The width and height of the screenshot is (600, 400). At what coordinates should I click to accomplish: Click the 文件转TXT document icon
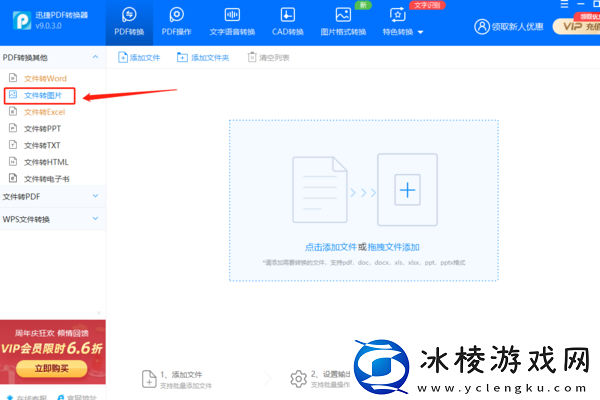[x=13, y=145]
